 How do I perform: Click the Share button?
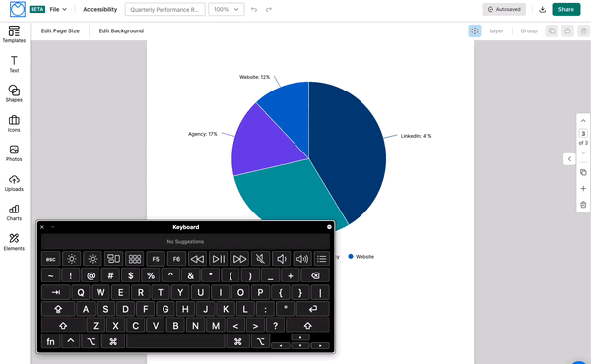(x=566, y=10)
